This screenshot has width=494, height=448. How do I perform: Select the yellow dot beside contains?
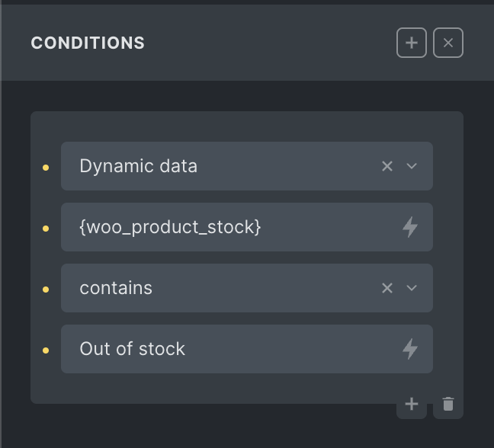tap(46, 290)
